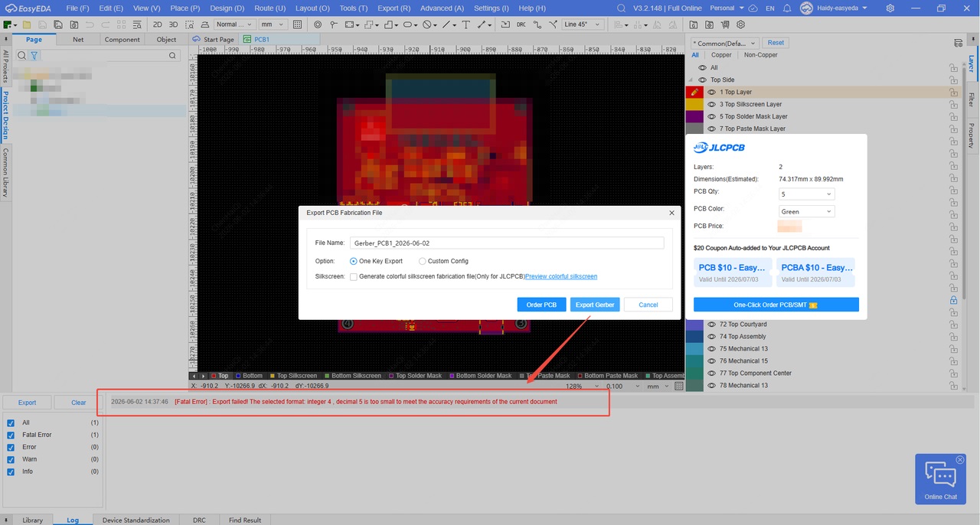Close the Online Chat widget
The width and height of the screenshot is (980, 525).
[960, 460]
